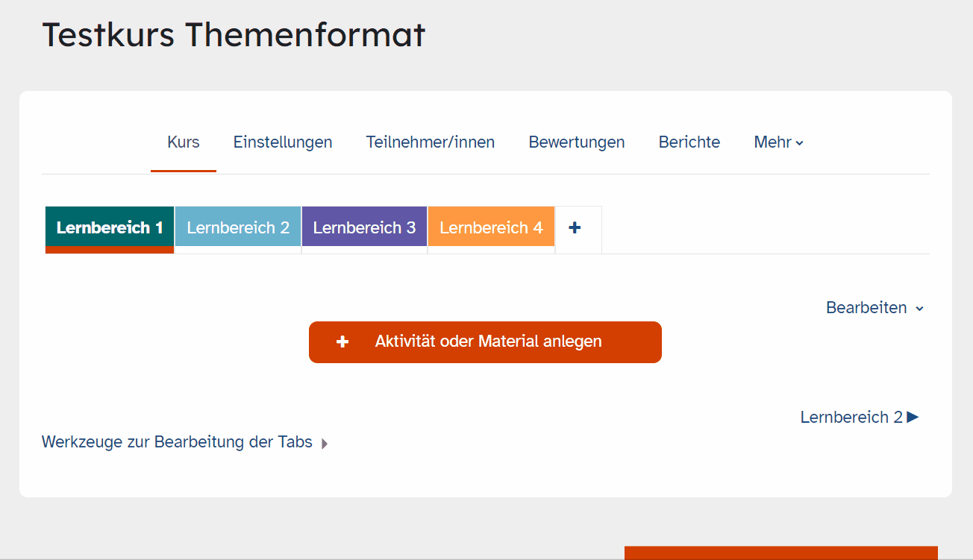Viewport: 973px width, 560px height.
Task: Click the chevron beside Bearbeiten
Action: pos(919,308)
